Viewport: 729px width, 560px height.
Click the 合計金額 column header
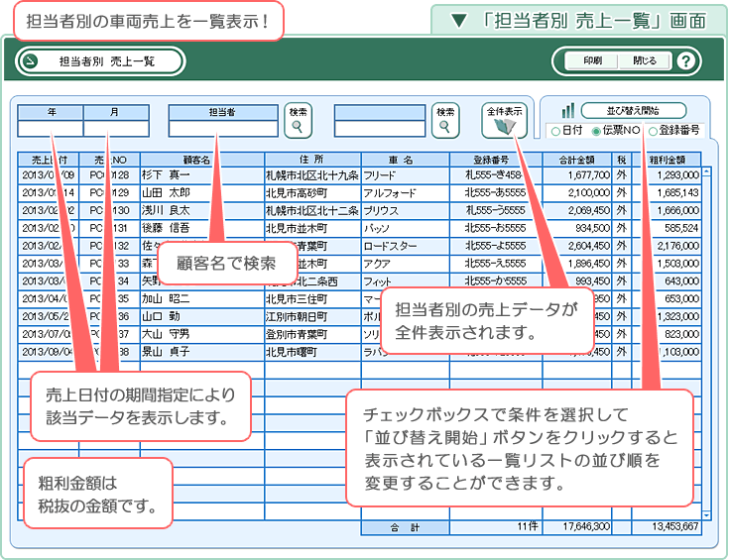click(x=577, y=160)
